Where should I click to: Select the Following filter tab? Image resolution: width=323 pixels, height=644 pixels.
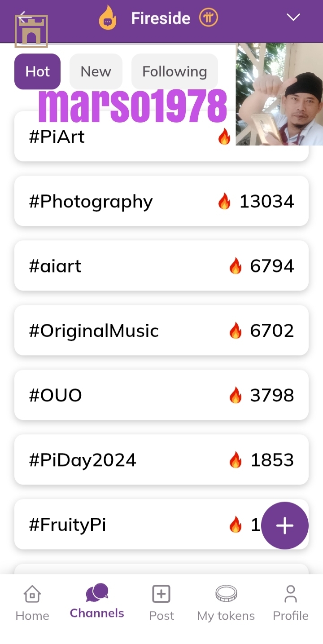tap(175, 71)
